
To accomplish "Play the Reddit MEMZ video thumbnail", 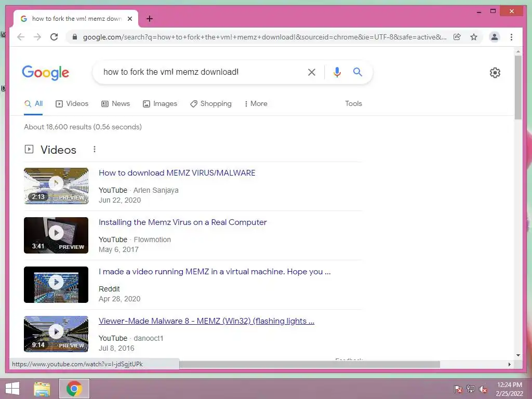I will 56,285.
